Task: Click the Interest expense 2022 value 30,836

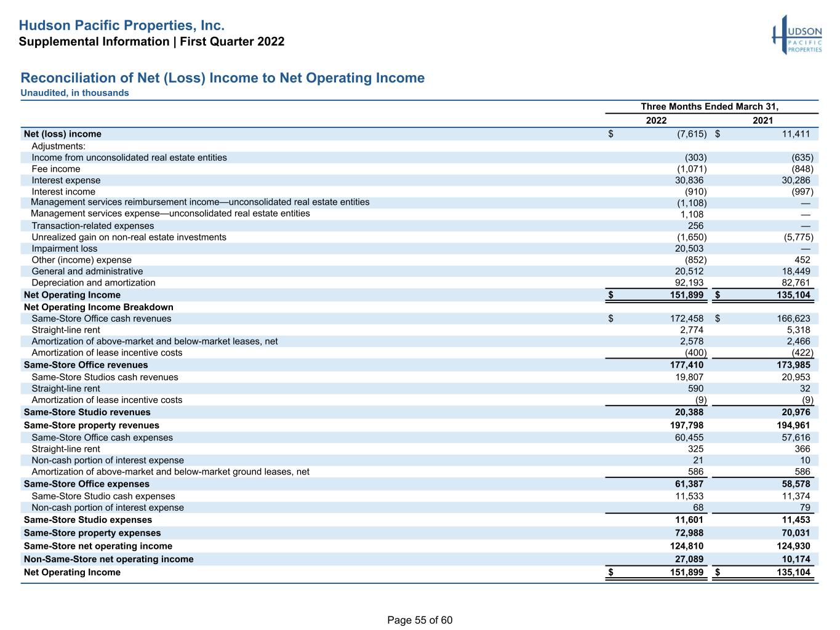Action: [689, 180]
